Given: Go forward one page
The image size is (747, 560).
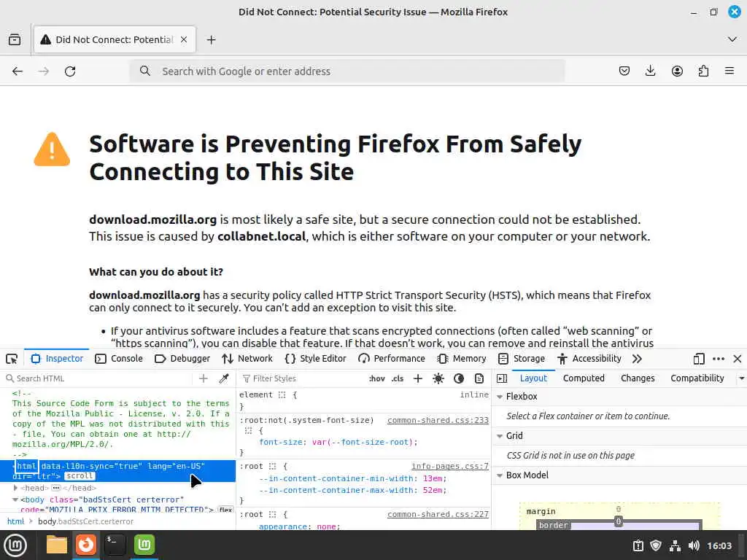Looking at the screenshot, I should coord(43,71).
